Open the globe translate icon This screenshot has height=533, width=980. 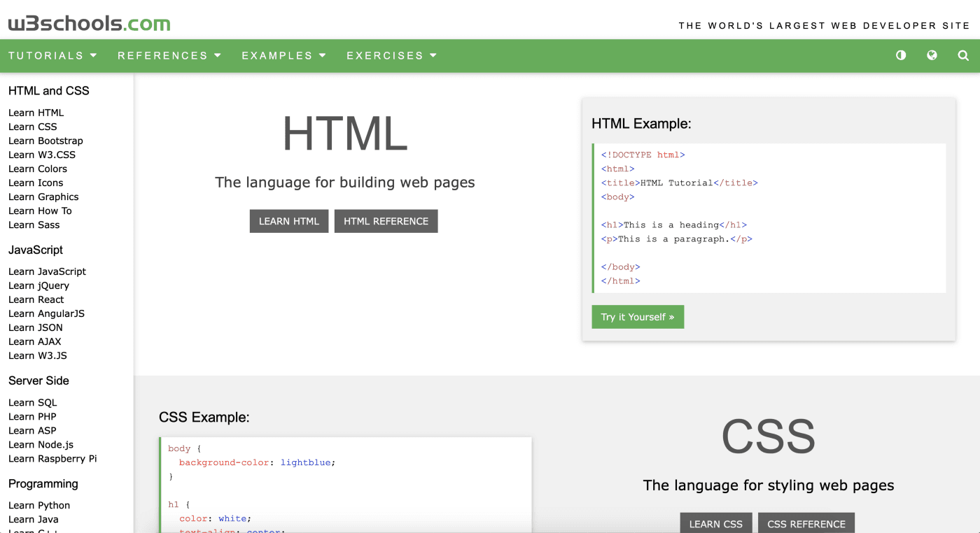(932, 55)
